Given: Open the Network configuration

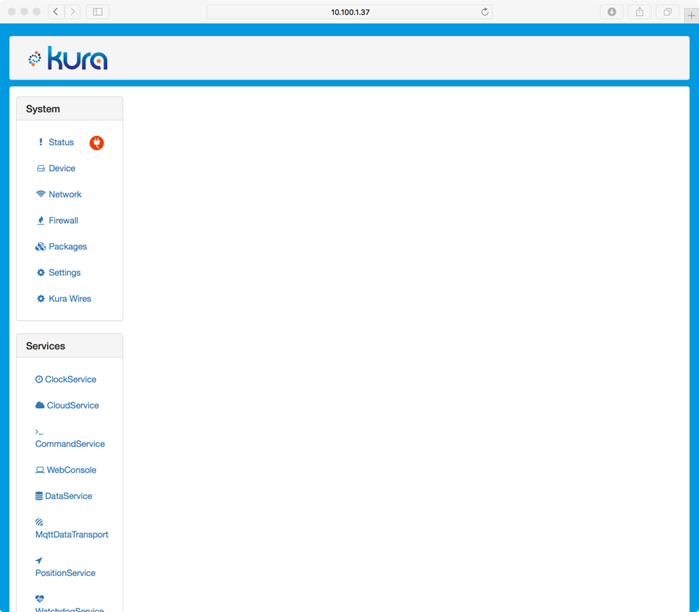Looking at the screenshot, I should [65, 194].
